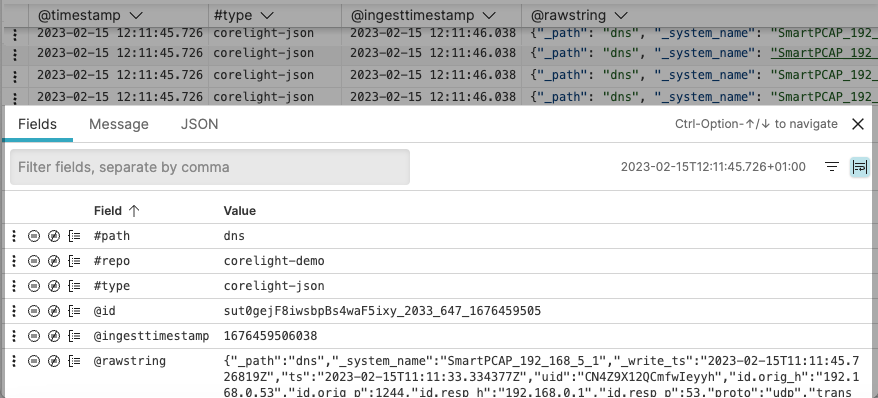Open row menu of the first event row
This screenshot has height=398, width=878.
pos(15,35)
